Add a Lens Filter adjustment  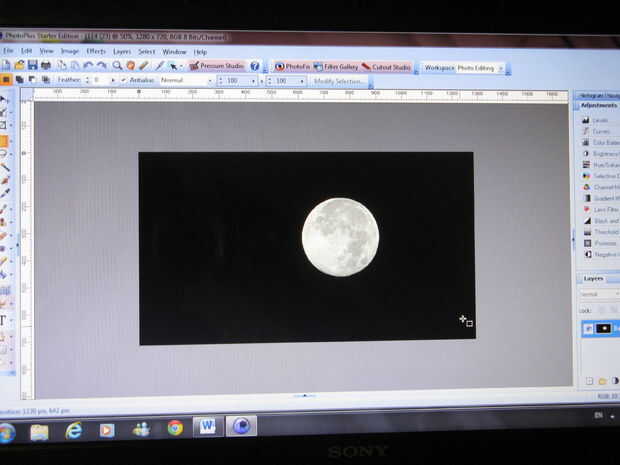tap(601, 209)
